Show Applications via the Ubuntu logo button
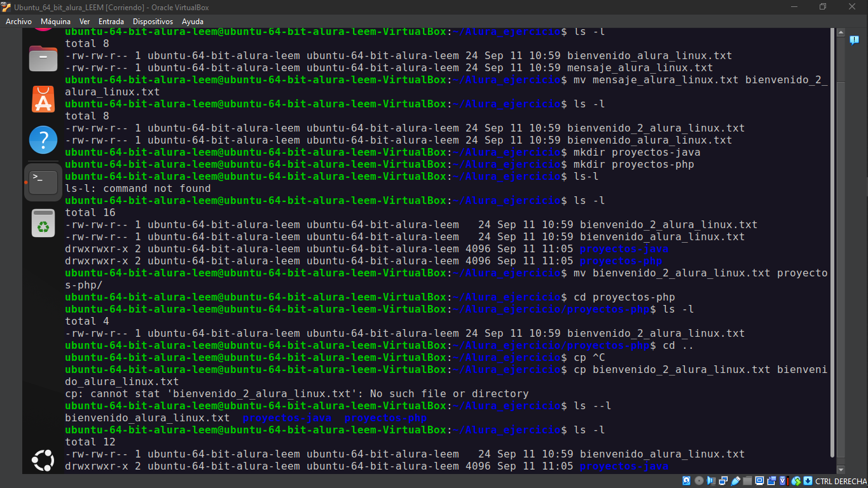 43,461
